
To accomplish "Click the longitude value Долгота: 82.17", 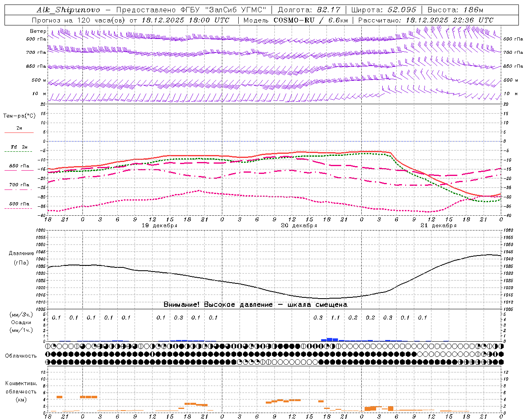I will [x=308, y=10].
